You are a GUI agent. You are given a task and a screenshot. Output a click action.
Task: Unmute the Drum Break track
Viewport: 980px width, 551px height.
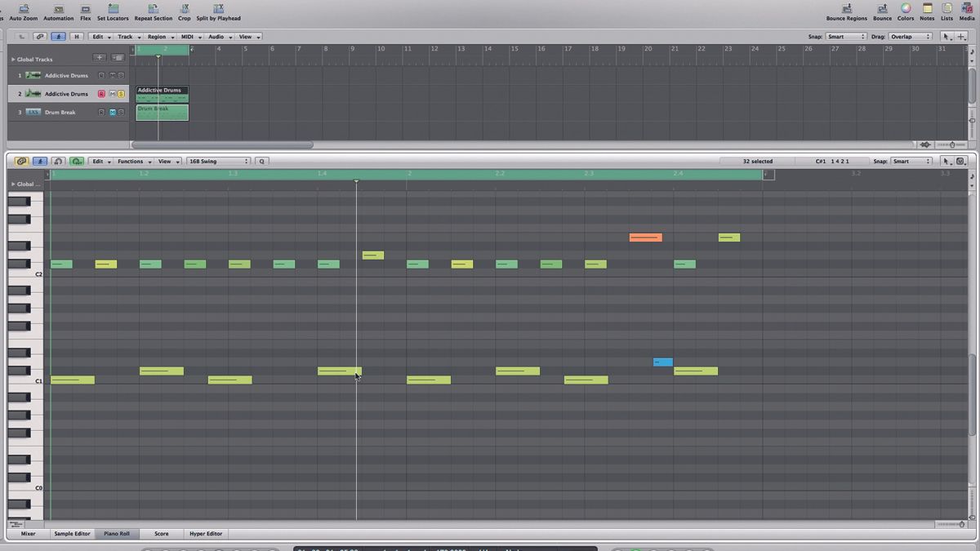tap(113, 113)
